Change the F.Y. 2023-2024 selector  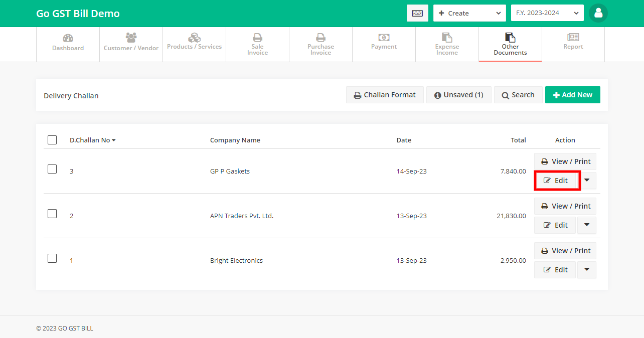pyautogui.click(x=547, y=13)
